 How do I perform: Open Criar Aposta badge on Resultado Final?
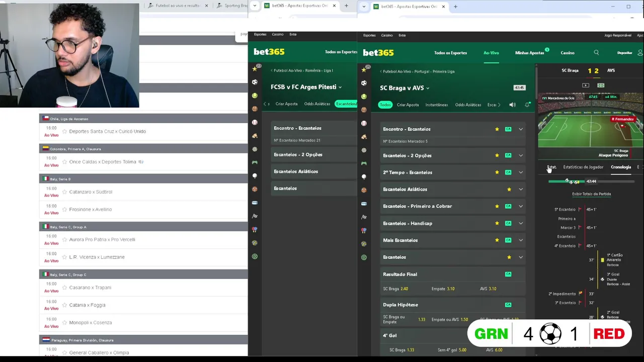click(508, 274)
